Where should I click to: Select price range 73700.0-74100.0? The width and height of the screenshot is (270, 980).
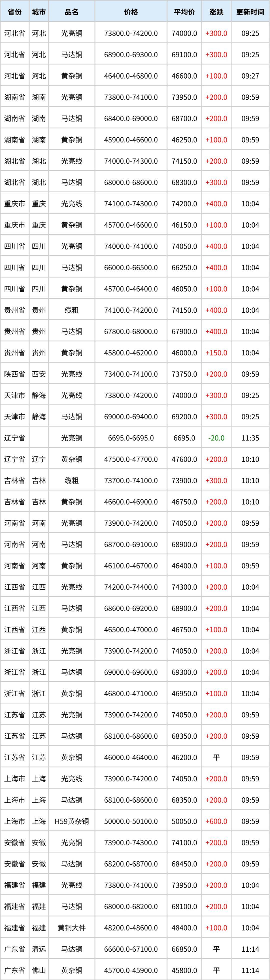tap(131, 481)
